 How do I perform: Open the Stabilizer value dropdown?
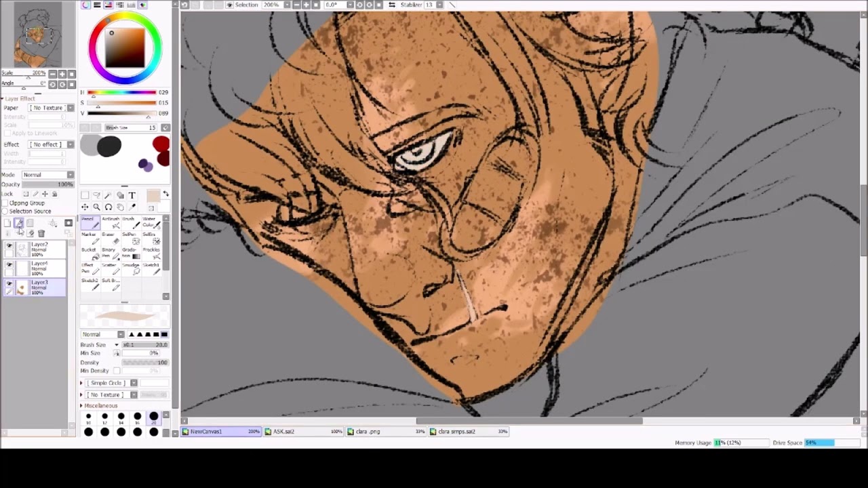pyautogui.click(x=439, y=5)
